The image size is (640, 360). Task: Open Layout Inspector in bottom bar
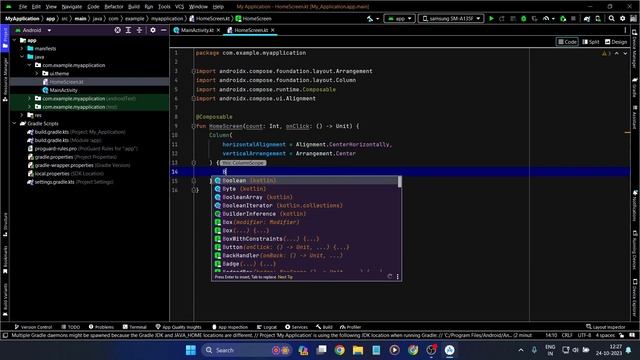[x=606, y=327]
